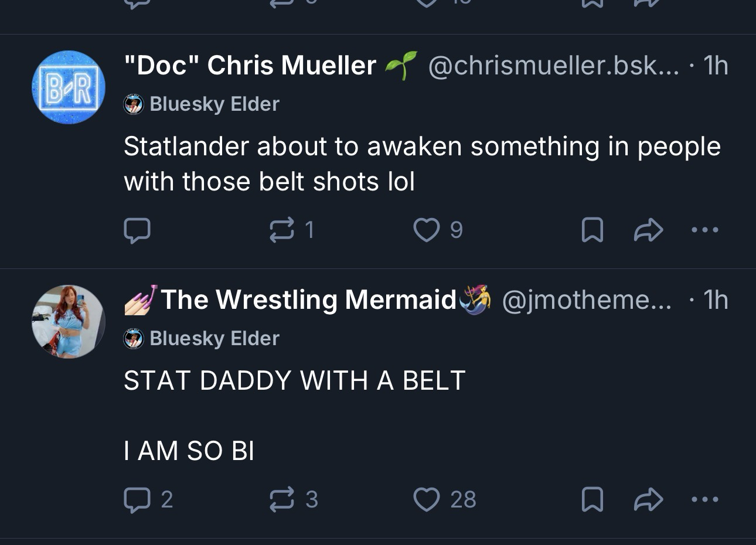Click Bluesky Elder label under Chris Mueller
756x545 pixels.
pyautogui.click(x=214, y=104)
